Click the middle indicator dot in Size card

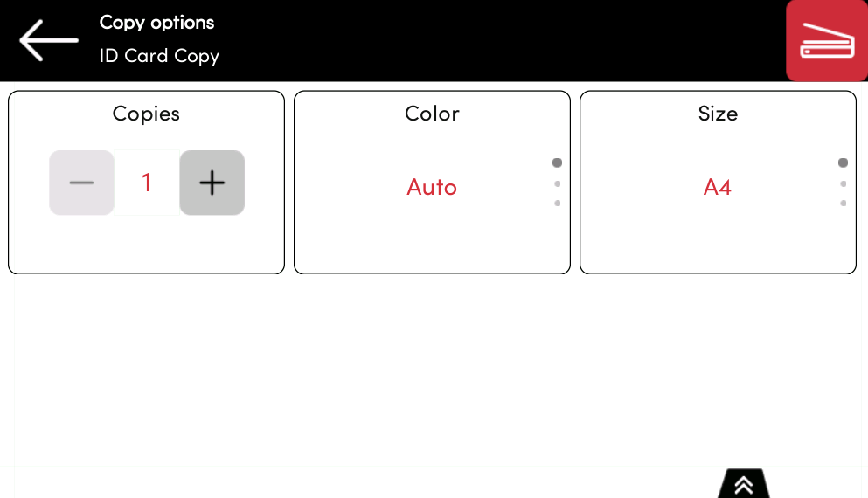pos(843,183)
